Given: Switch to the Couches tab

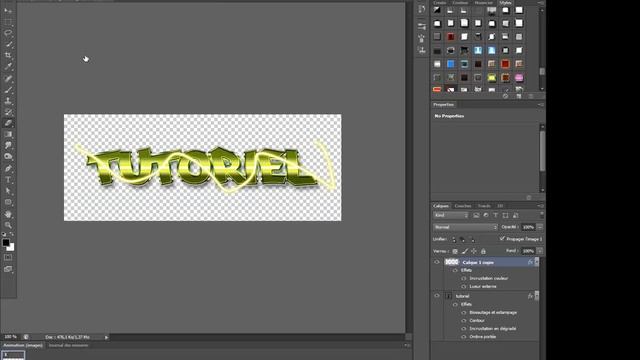Looking at the screenshot, I should click(463, 206).
